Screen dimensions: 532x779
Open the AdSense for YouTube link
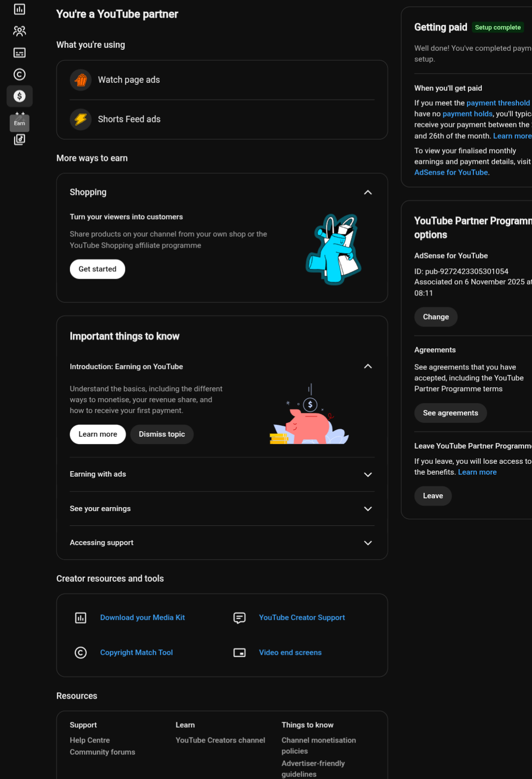(x=451, y=173)
